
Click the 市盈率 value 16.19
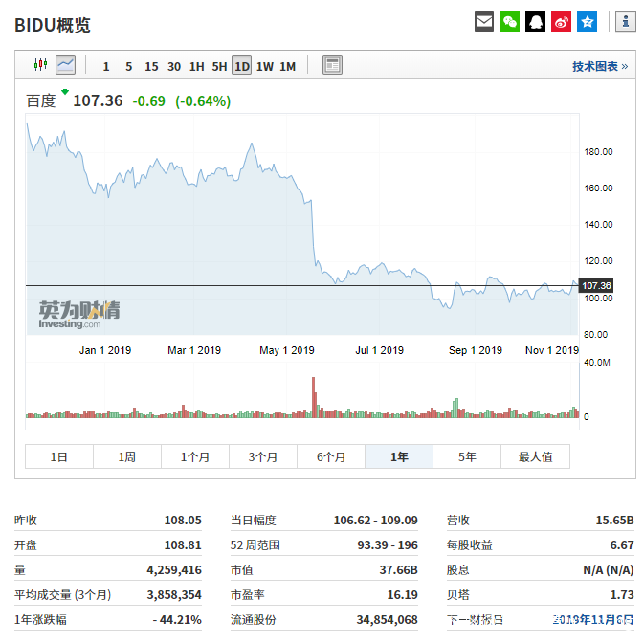click(402, 594)
